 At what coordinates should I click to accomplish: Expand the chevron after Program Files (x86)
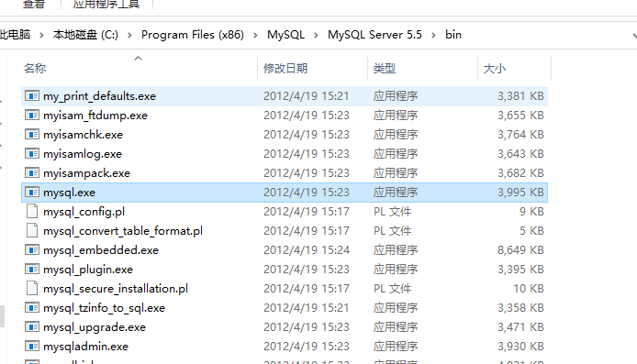click(x=255, y=36)
